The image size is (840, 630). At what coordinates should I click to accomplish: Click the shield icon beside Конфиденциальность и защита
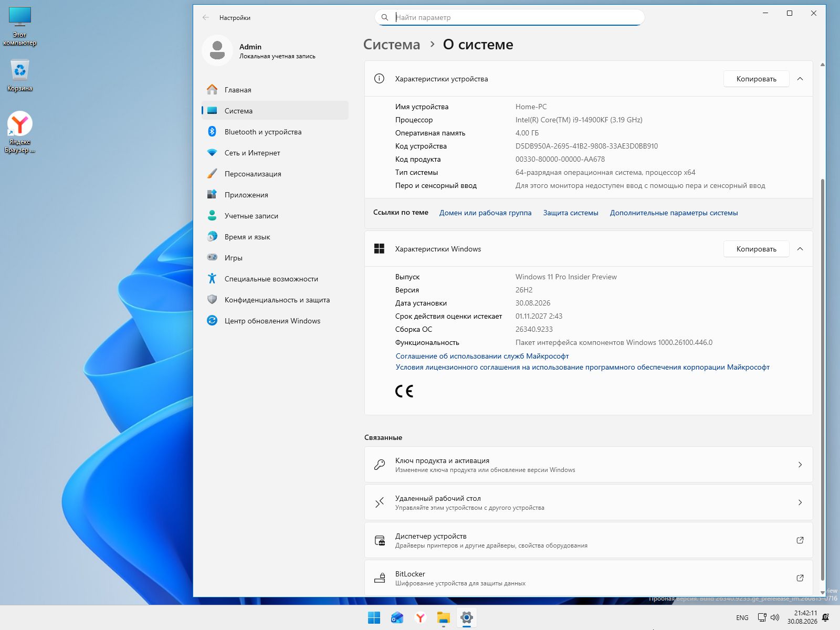212,300
